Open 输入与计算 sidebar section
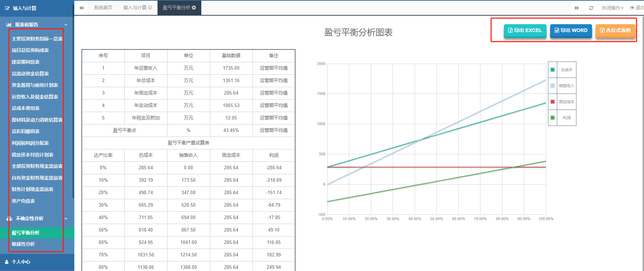The image size is (644, 271). point(37,8)
